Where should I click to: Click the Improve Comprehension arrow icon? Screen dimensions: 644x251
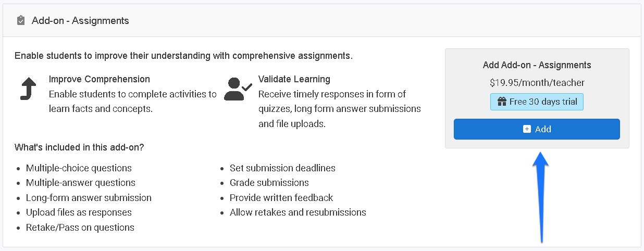[28, 89]
